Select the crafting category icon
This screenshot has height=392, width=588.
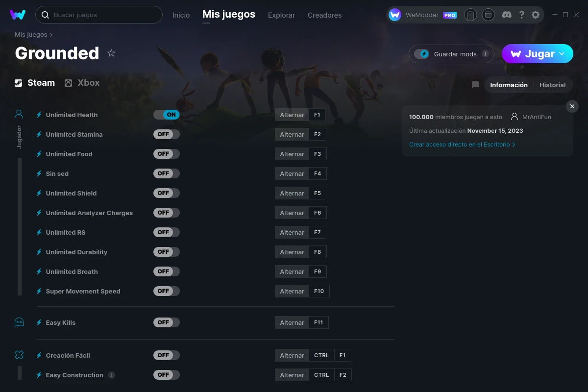pyautogui.click(x=19, y=355)
